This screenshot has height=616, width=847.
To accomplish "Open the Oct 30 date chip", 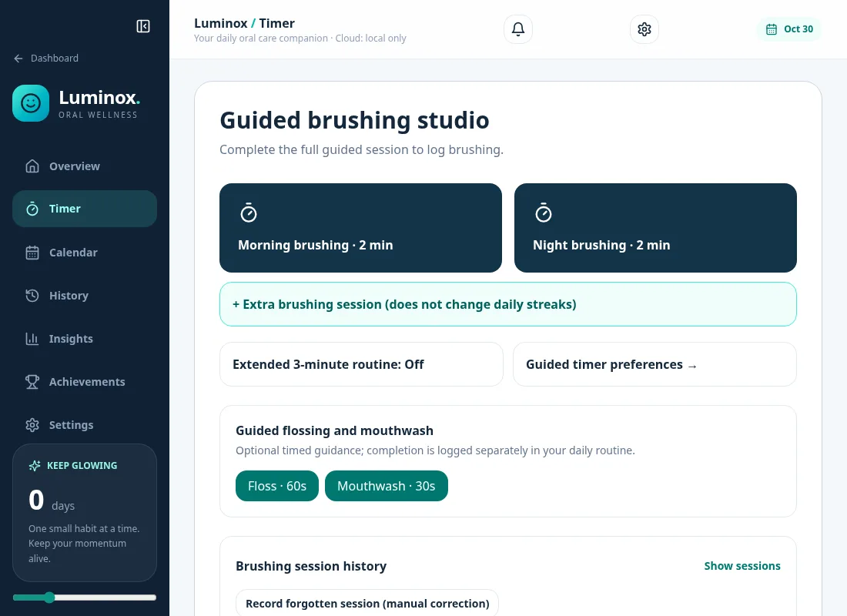I will coord(788,29).
